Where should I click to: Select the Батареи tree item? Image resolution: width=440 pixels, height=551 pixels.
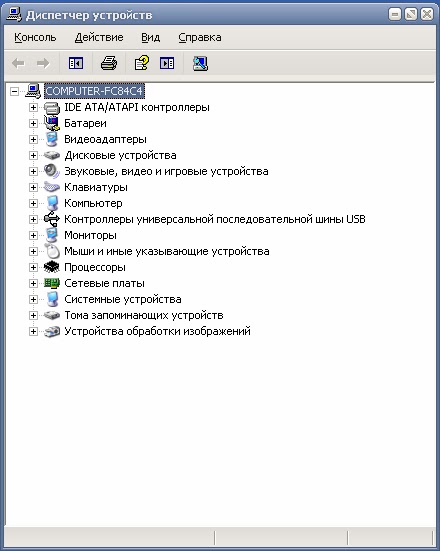[x=85, y=123]
